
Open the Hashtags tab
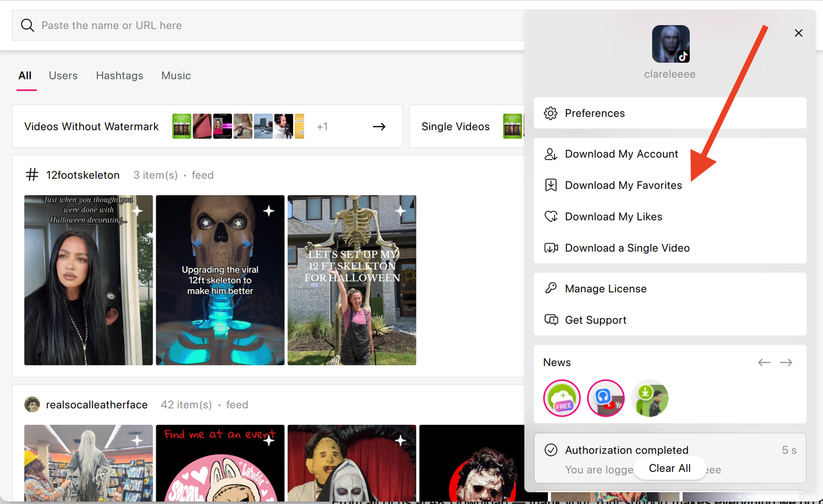pos(120,76)
